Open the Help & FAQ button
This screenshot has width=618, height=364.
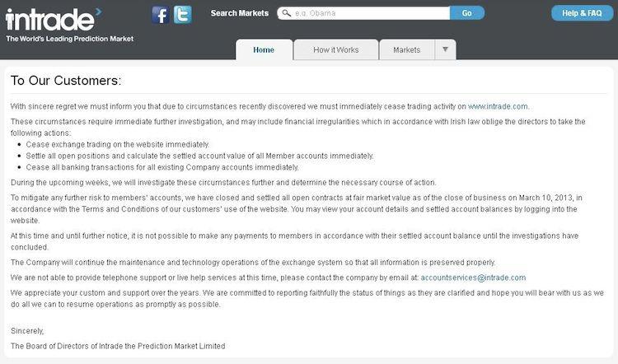582,13
